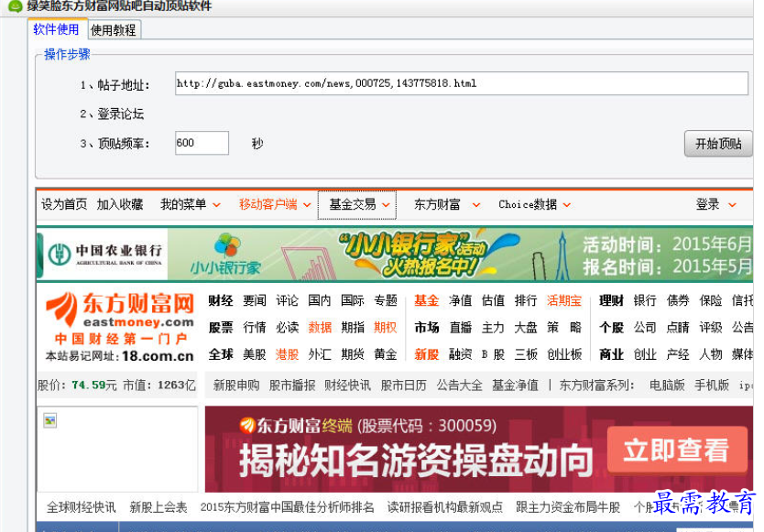Click 加入收藏 link
Image resolution: width=764 pixels, height=532 pixels.
pyautogui.click(x=120, y=204)
